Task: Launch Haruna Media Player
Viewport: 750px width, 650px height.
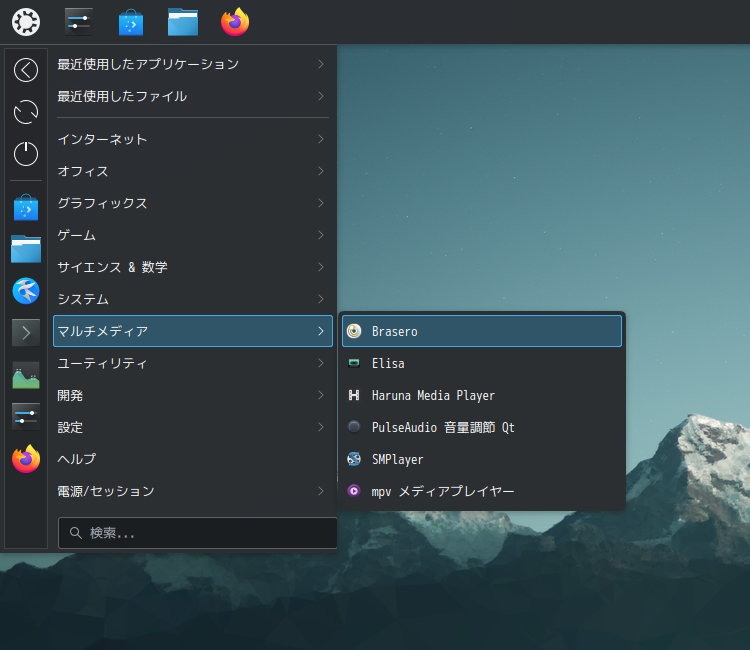Action: coord(482,395)
